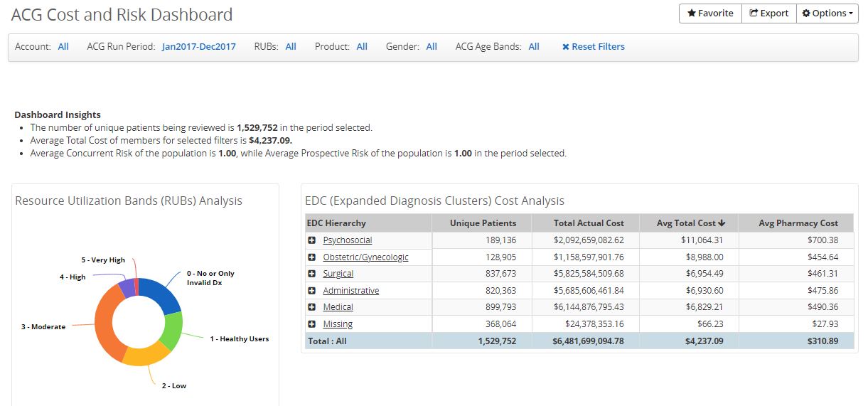
Task: Open the Account filter set to All
Action: [63, 47]
